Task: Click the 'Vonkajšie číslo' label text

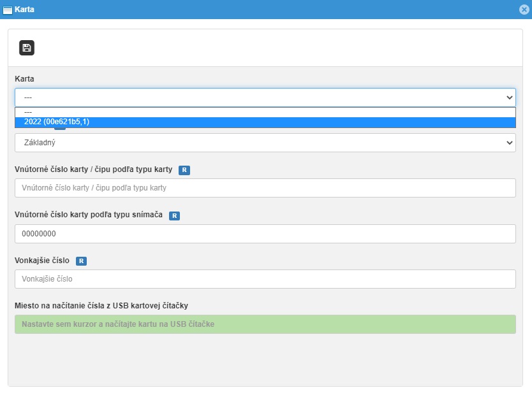Action: click(x=42, y=261)
